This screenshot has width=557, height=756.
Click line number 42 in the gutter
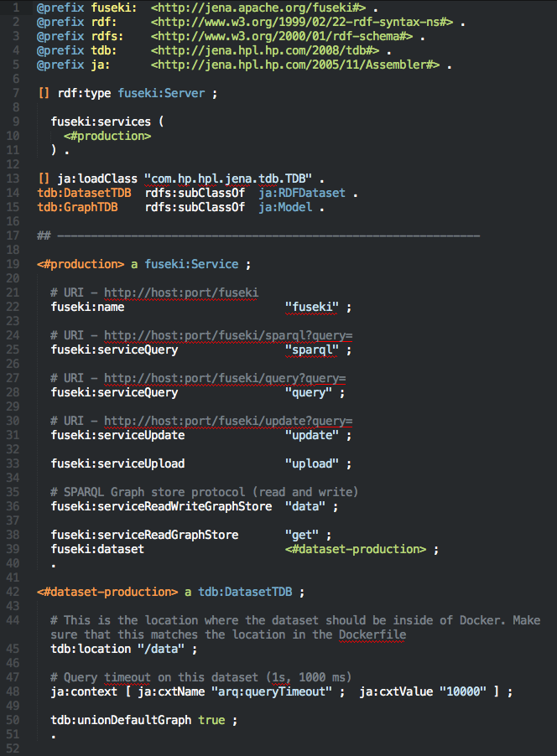16,592
